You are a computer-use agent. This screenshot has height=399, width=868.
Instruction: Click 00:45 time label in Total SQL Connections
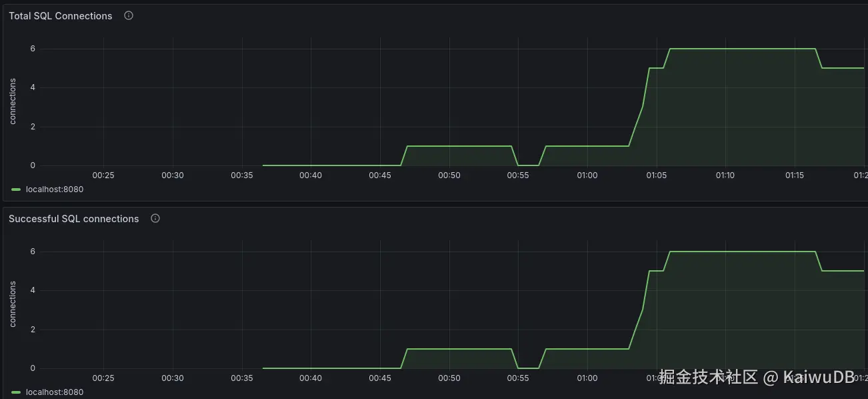pos(380,175)
